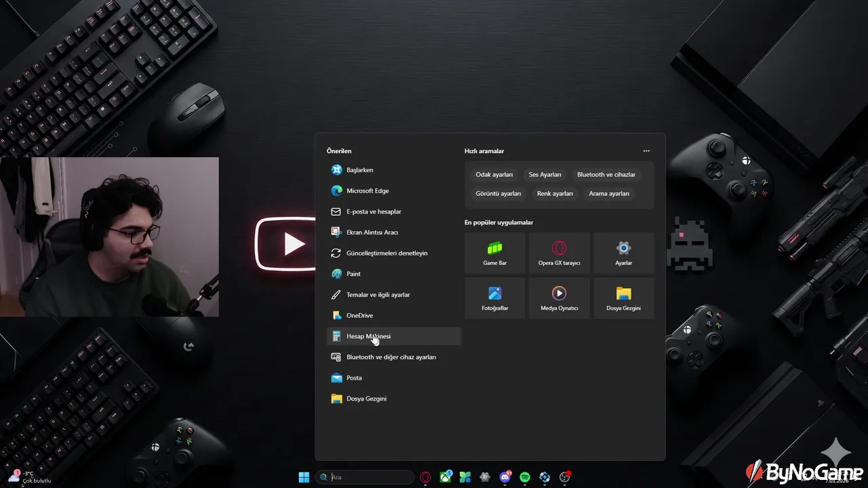
Task: Open Spotify from the taskbar
Action: pyautogui.click(x=525, y=477)
